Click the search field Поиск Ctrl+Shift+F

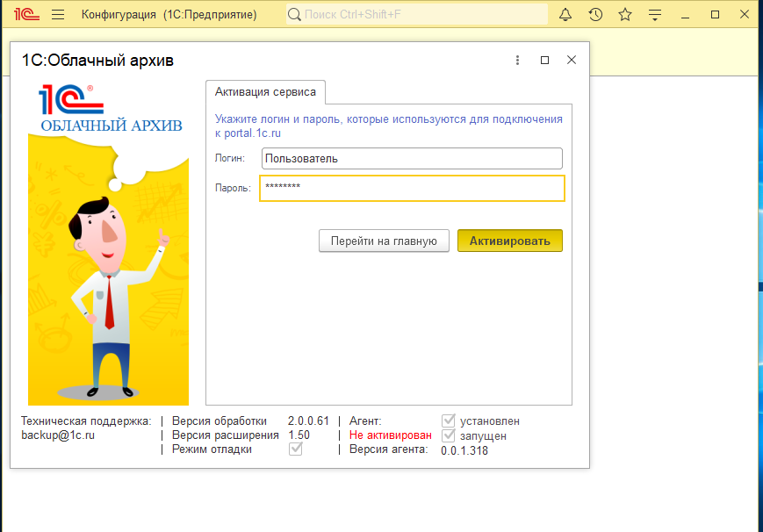[x=417, y=15]
